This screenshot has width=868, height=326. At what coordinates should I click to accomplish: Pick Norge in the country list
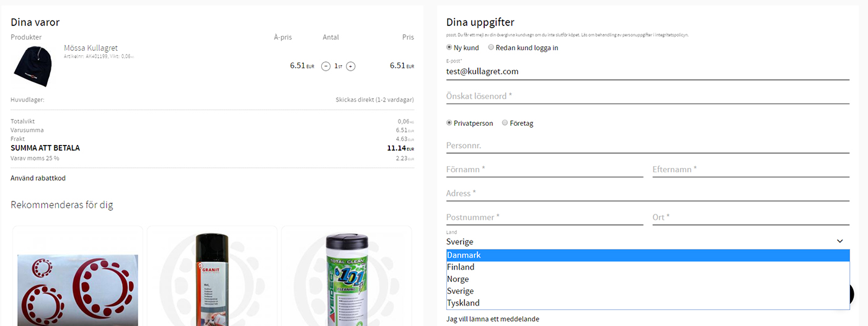[648, 279]
